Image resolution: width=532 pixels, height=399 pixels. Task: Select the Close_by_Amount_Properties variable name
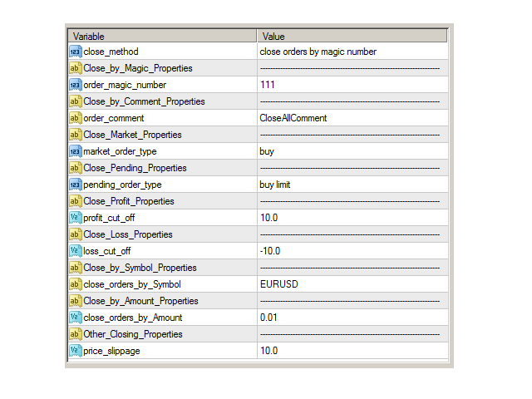tap(140, 301)
